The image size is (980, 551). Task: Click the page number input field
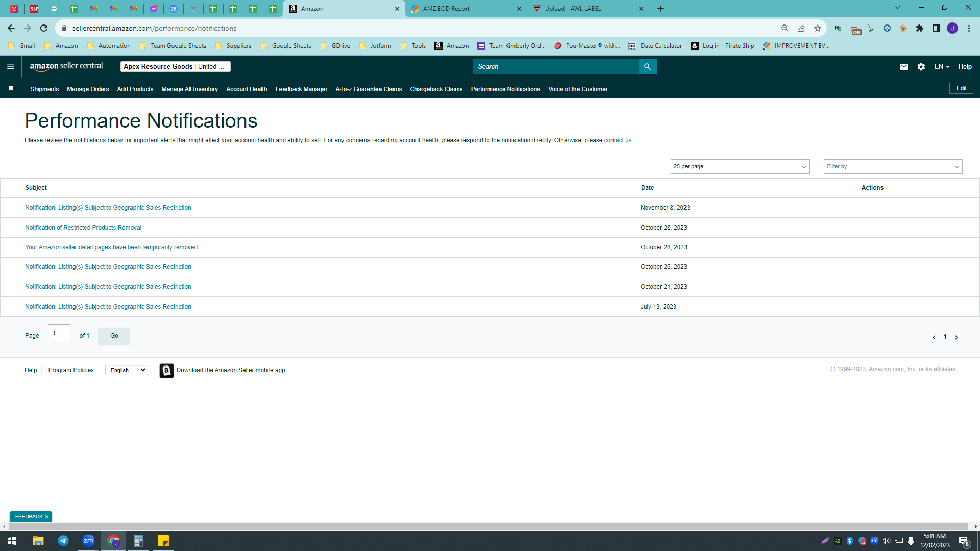[59, 333]
